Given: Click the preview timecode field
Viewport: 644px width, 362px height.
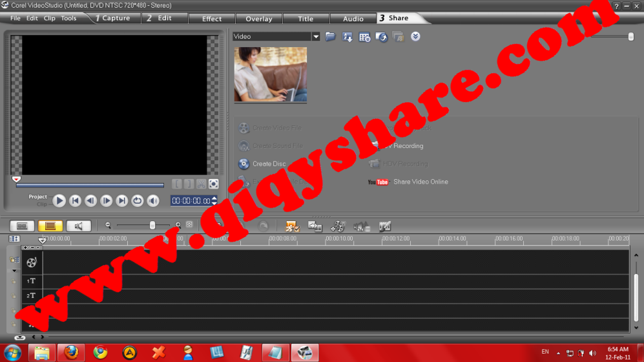Looking at the screenshot, I should pos(191,200).
